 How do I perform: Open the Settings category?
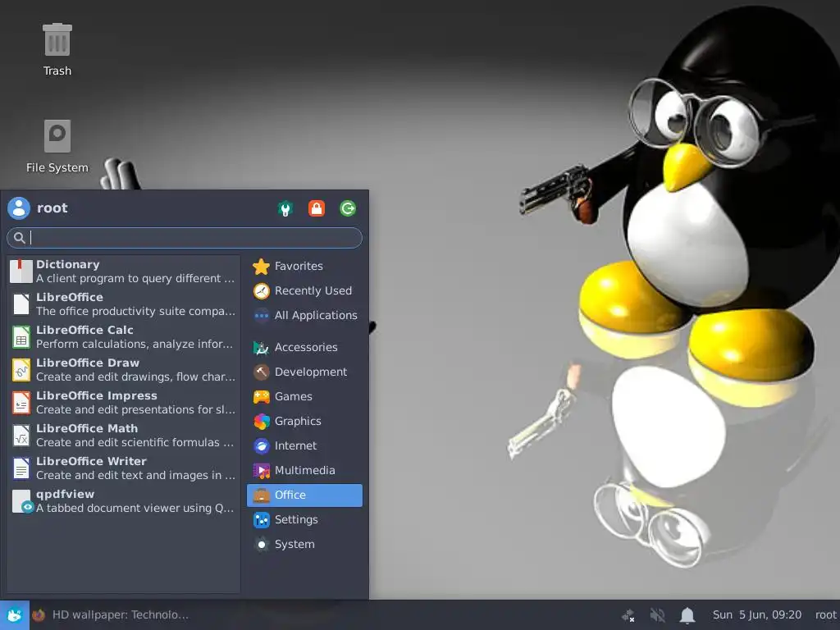304,520
